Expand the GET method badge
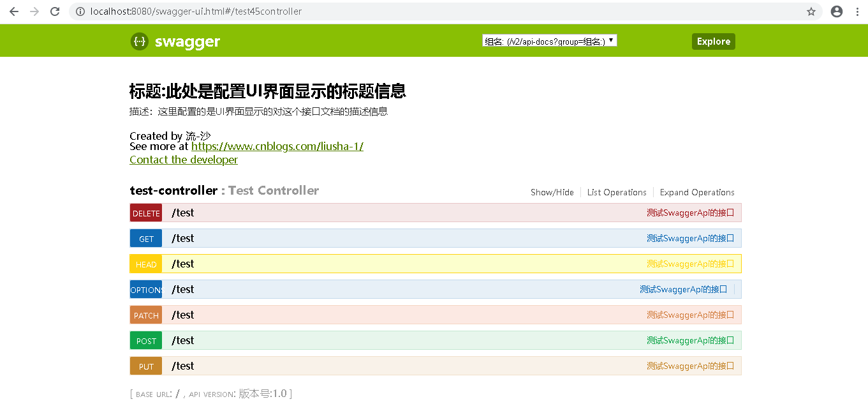 tap(146, 239)
